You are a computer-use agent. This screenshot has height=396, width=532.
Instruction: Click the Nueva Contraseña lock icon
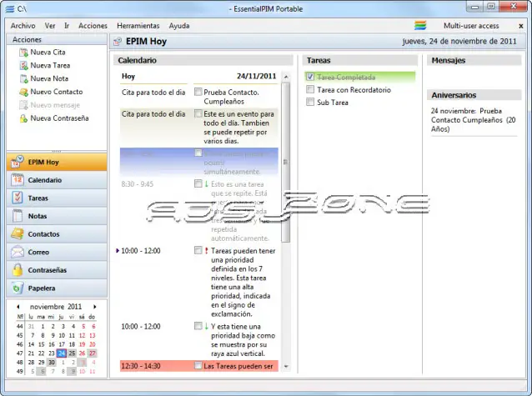click(23, 118)
